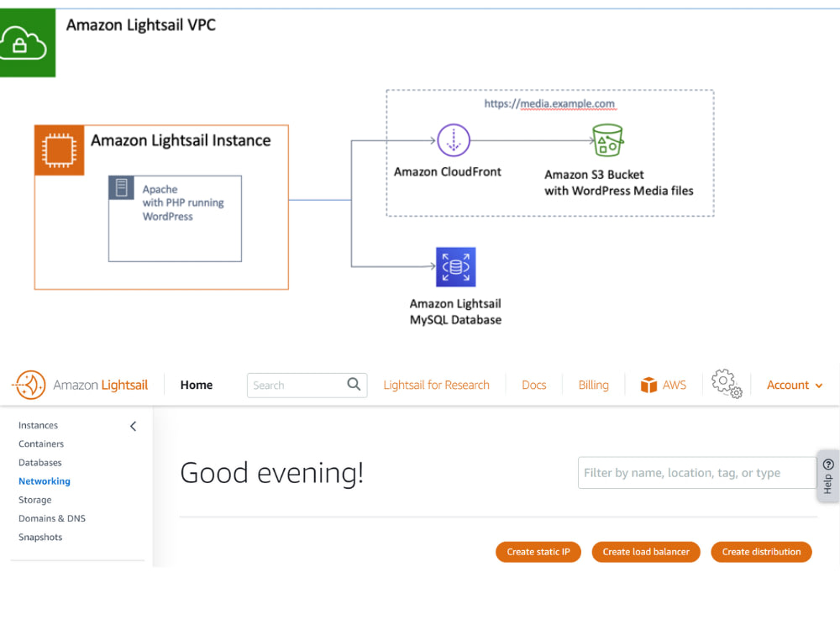840x630 pixels.
Task: Click the Create load balancer button
Action: coord(645,552)
